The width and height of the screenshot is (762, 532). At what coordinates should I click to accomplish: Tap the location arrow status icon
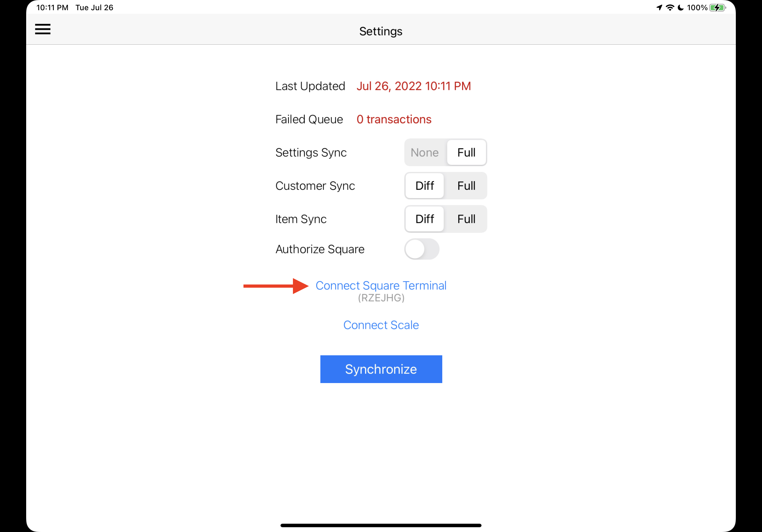[659, 8]
